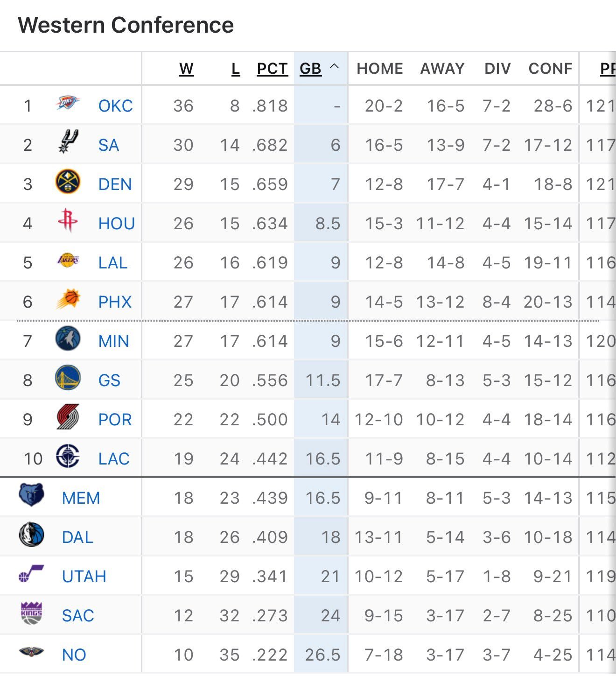The height and width of the screenshot is (676, 616).
Task: Open the UTAH team page
Action: (x=84, y=576)
